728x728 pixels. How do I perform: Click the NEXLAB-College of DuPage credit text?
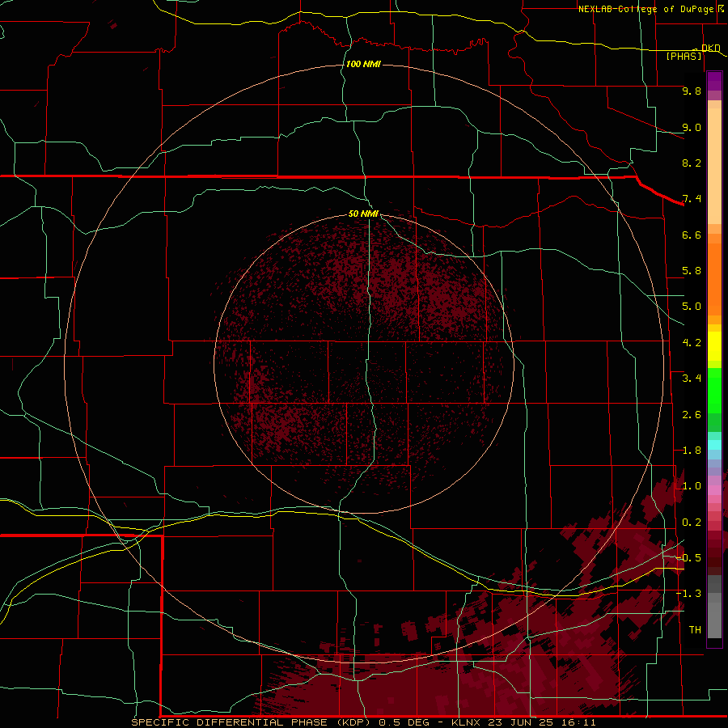pos(645,9)
